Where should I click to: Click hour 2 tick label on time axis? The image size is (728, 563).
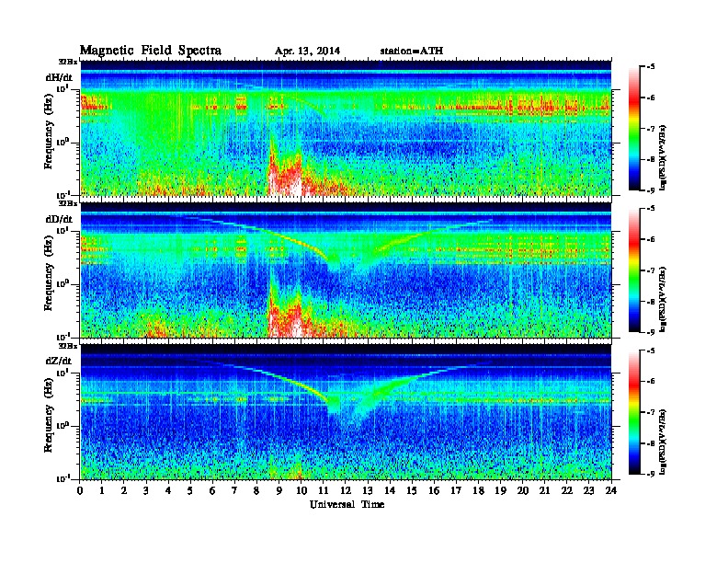[124, 491]
